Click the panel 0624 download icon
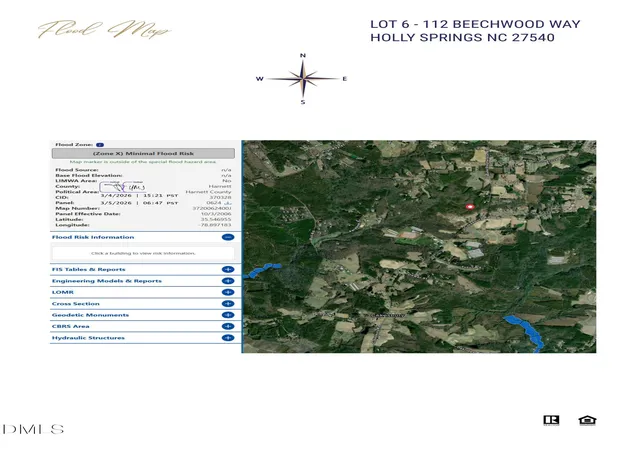Screen dimensions: 640x450 (228, 203)
